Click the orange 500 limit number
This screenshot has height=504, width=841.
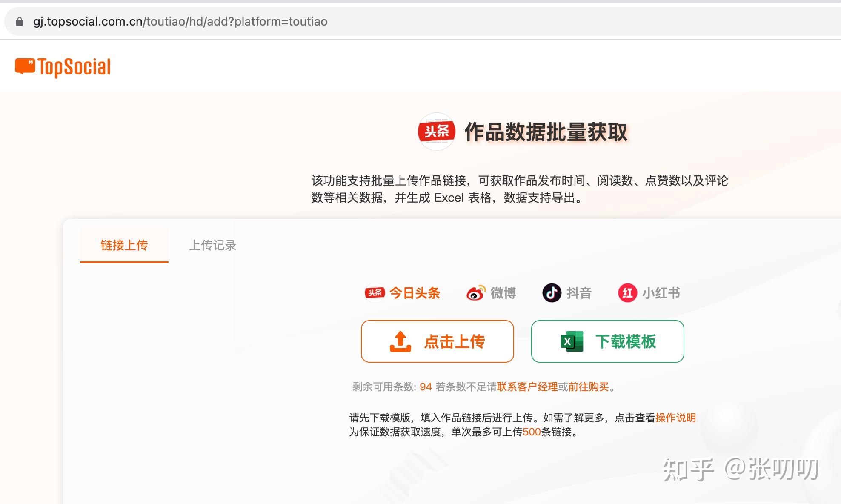[532, 432]
